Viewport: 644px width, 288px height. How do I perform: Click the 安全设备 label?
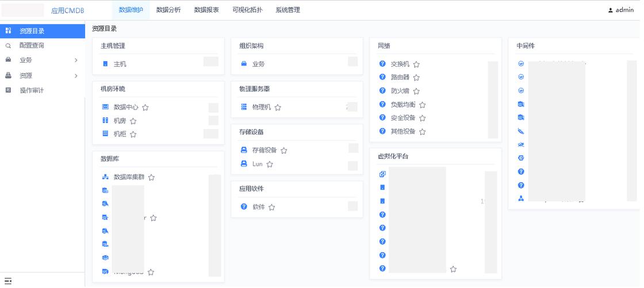tap(403, 118)
